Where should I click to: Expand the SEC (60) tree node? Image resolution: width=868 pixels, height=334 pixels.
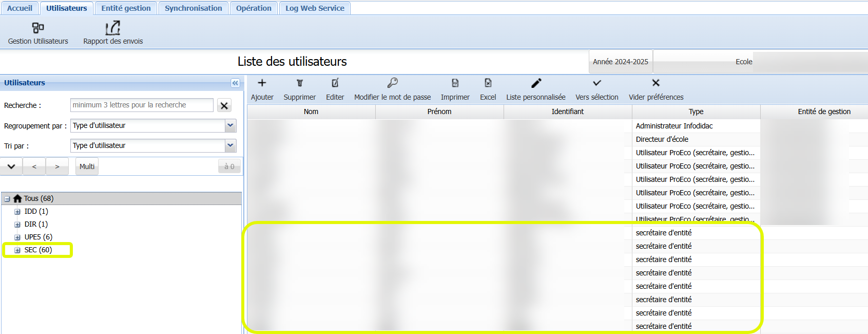(x=17, y=250)
